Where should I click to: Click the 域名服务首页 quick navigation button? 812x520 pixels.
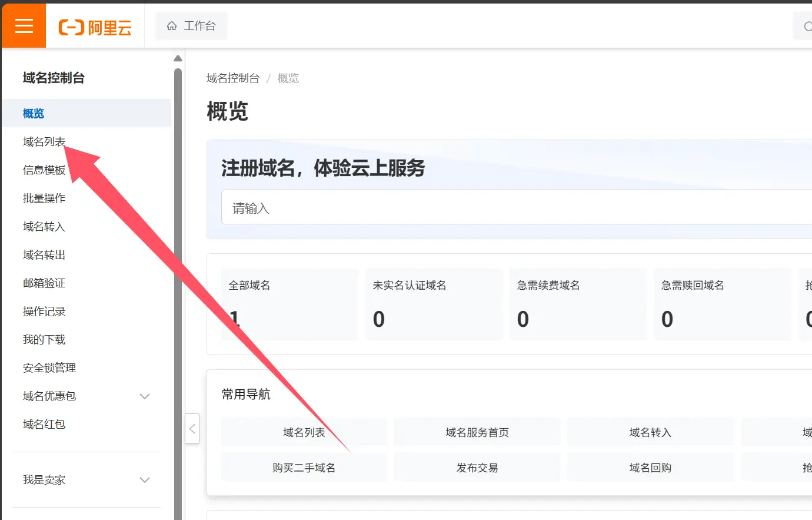(x=477, y=432)
